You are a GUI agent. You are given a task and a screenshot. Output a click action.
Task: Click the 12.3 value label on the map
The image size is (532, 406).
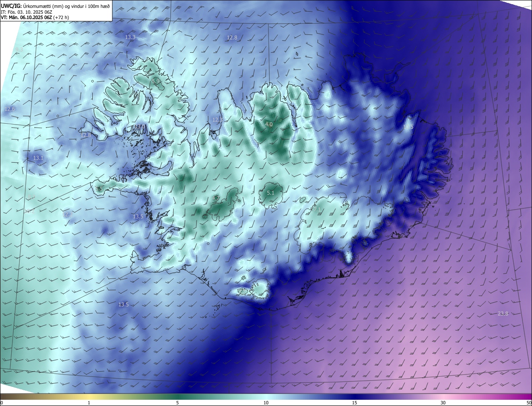coord(217,120)
